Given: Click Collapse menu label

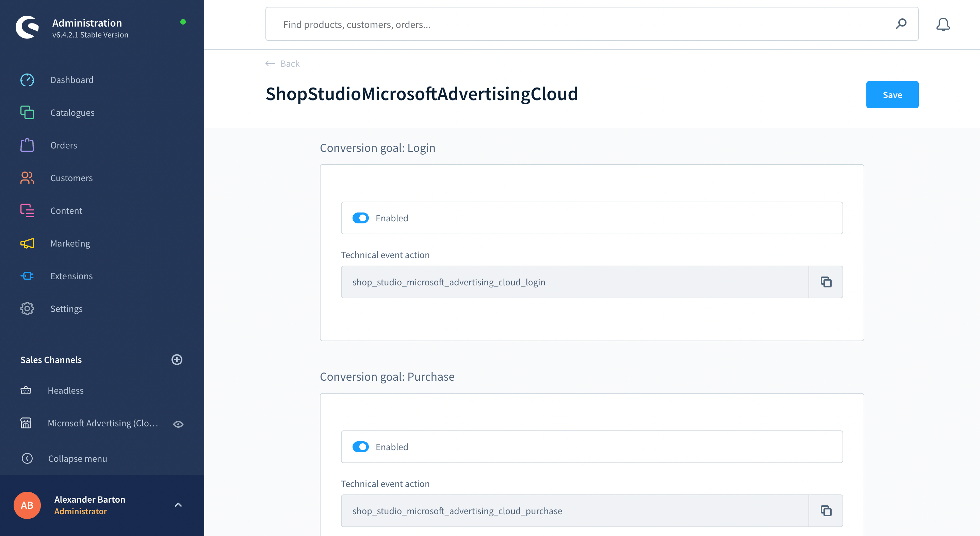Looking at the screenshot, I should (x=78, y=458).
